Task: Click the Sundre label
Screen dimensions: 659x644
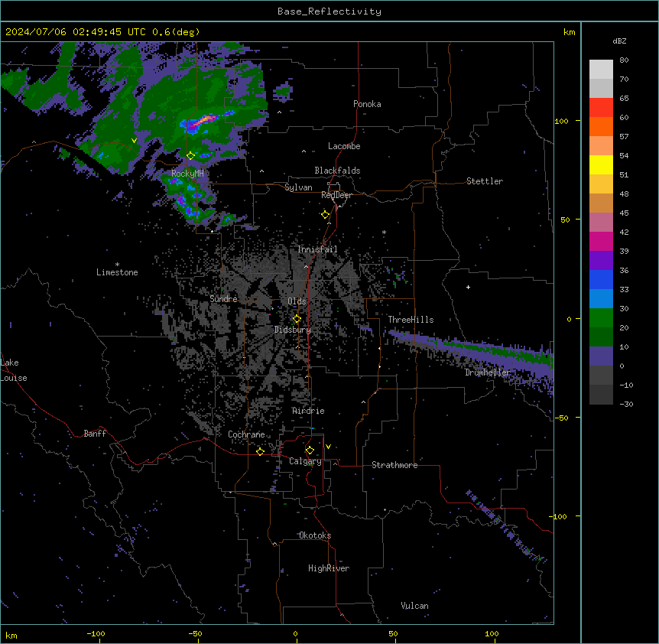Action: (x=223, y=299)
